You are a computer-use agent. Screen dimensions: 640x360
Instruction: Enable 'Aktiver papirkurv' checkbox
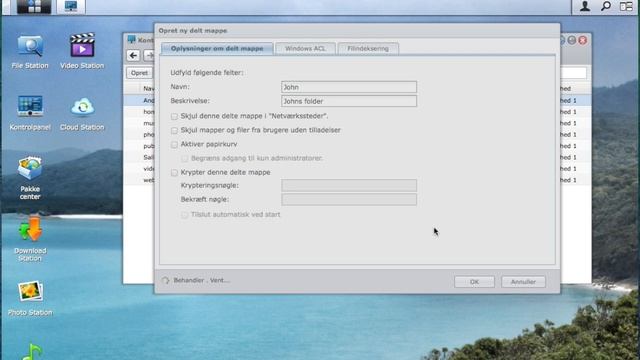[x=174, y=144]
